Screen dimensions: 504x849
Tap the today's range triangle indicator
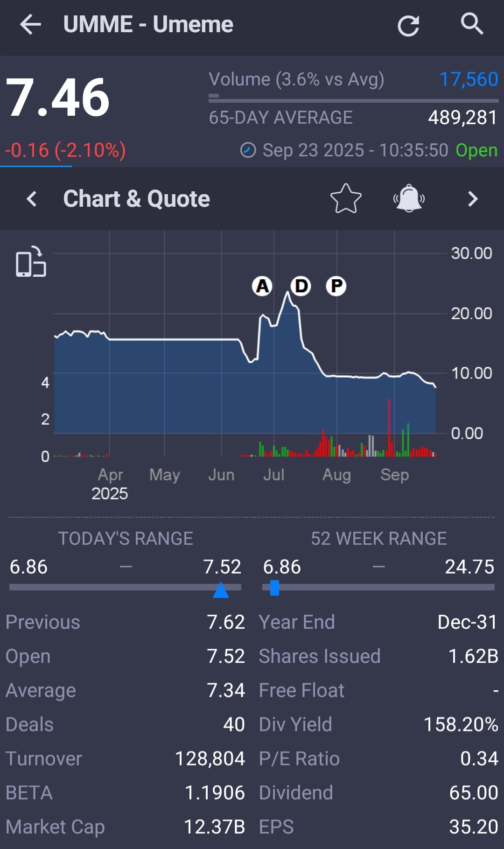point(221,589)
